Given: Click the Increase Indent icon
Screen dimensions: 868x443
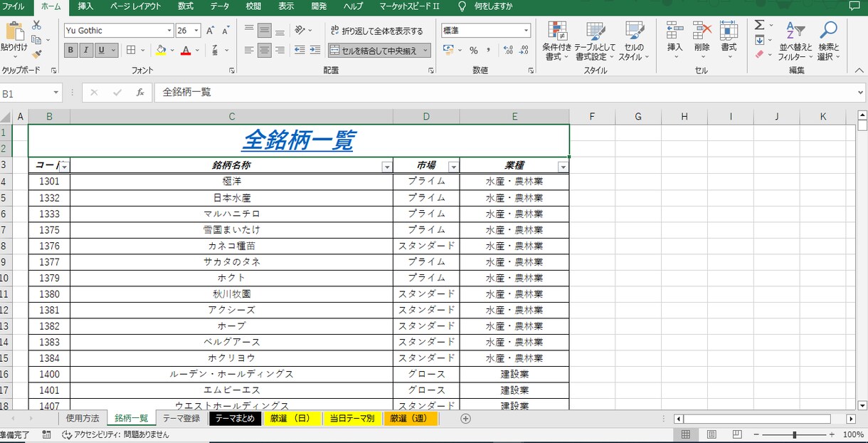Looking at the screenshot, I should click(x=314, y=50).
